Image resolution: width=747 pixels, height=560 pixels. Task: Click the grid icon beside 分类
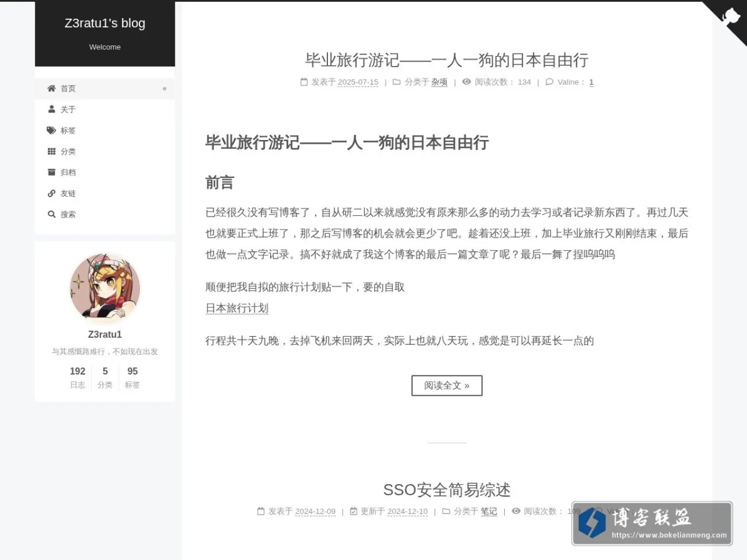click(x=52, y=151)
